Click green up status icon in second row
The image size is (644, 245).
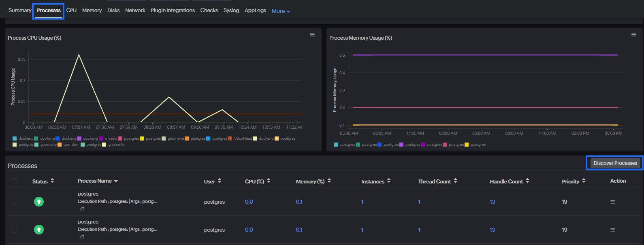pos(39,230)
